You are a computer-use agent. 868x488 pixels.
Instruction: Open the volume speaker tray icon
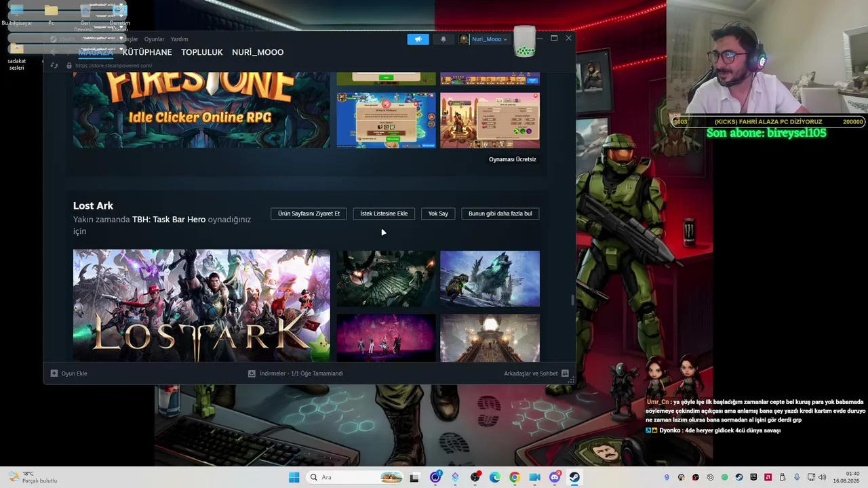coord(822,477)
